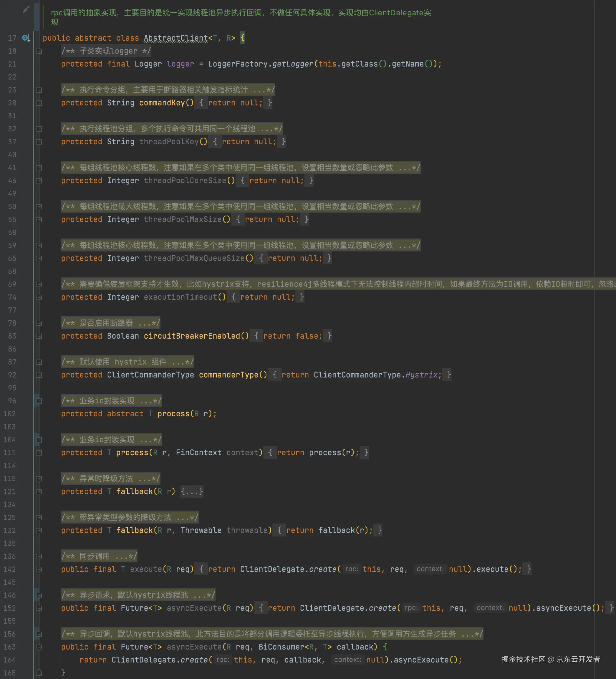Click the ClientCommanderType.Hystrix constant

click(x=421, y=375)
